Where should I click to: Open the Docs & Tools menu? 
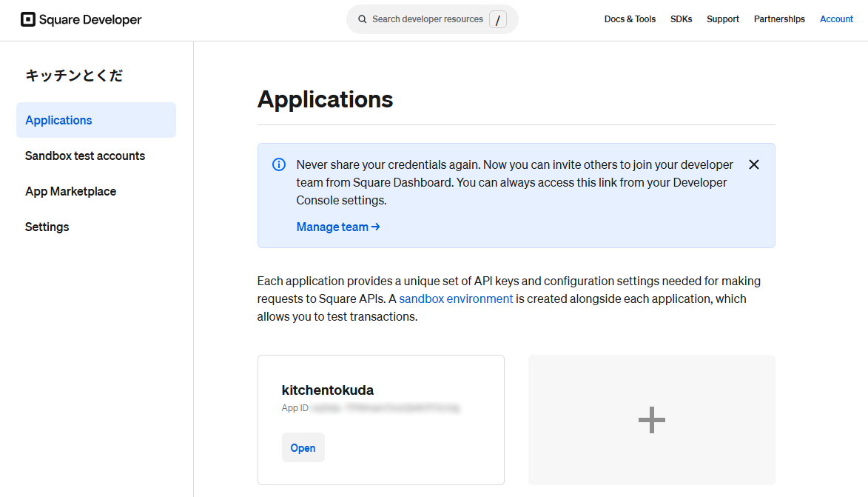tap(630, 19)
